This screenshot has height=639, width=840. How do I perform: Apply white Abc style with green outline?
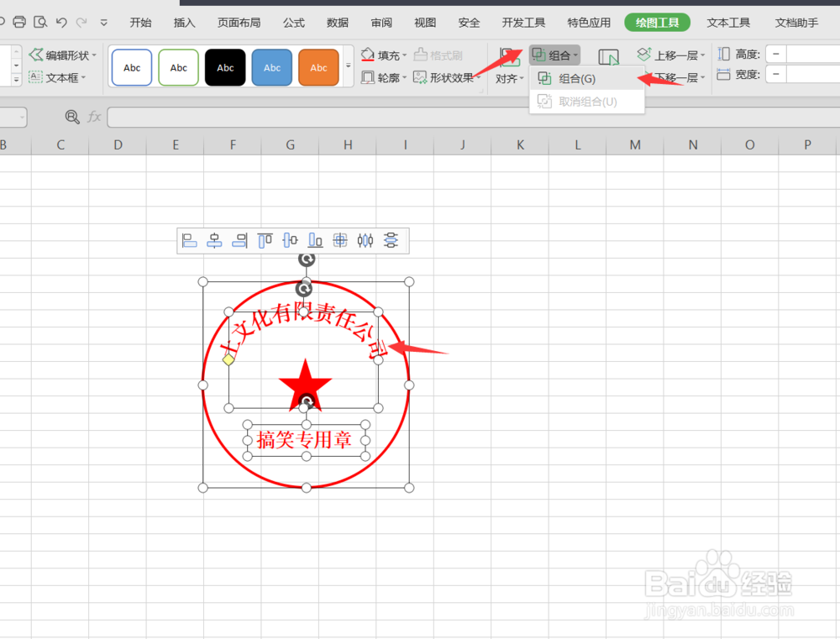pos(178,67)
